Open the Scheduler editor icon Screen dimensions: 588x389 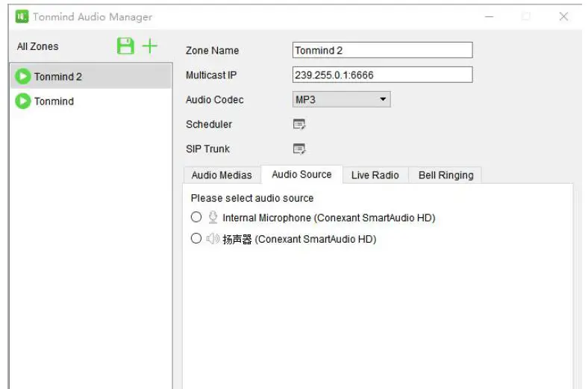(x=299, y=124)
